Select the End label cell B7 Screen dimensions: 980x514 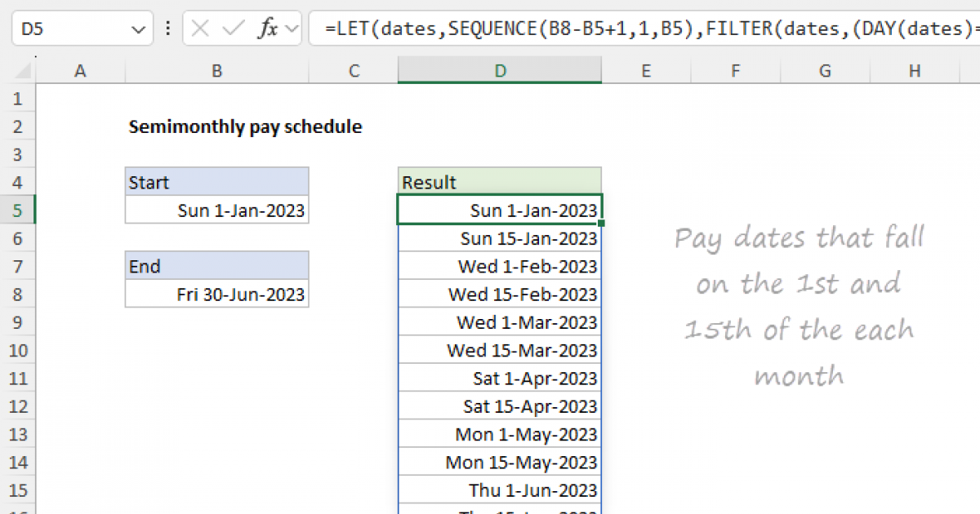pyautogui.click(x=216, y=265)
